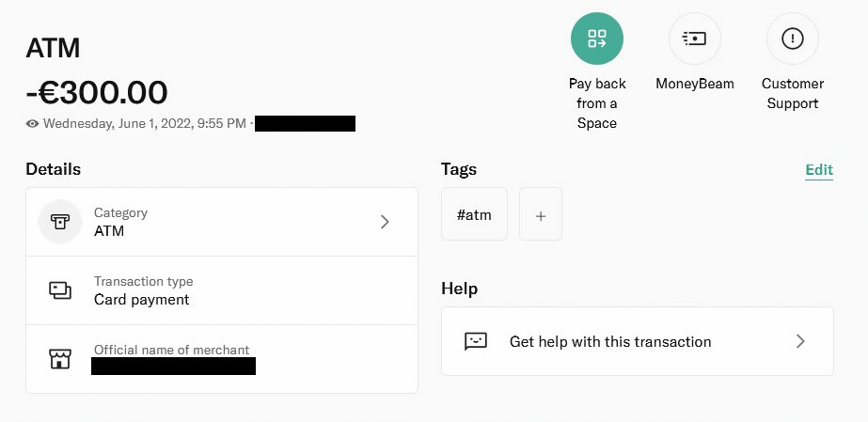Click the MoneyBeam text label
This screenshot has width=868, height=422.
tap(695, 84)
